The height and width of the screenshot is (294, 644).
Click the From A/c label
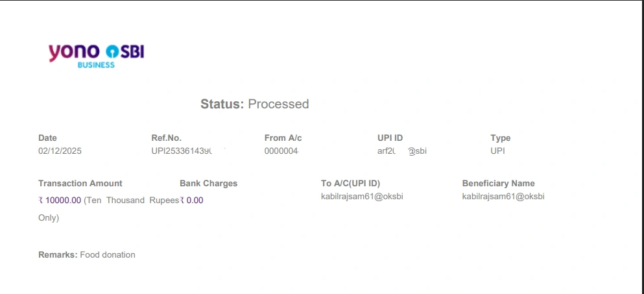click(283, 138)
